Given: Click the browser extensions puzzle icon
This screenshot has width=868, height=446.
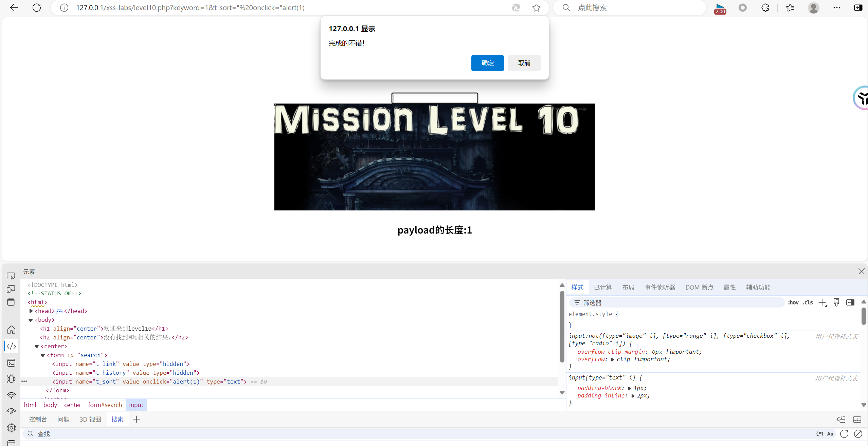Looking at the screenshot, I should (765, 7).
